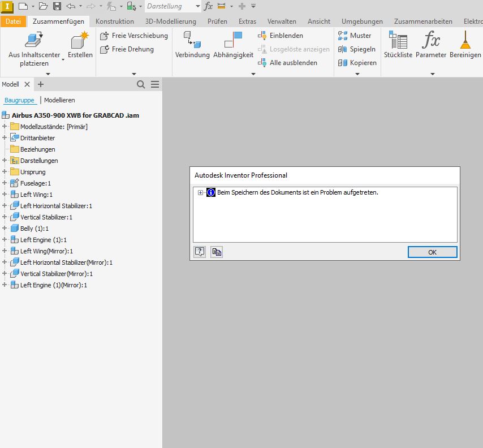Copy dialog message with the copy icon

pyautogui.click(x=217, y=252)
